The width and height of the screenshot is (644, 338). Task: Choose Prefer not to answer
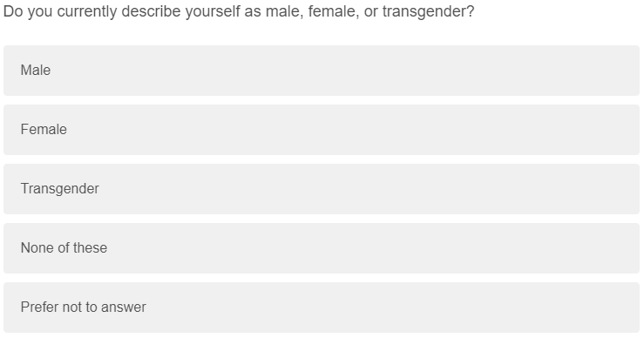[322, 308]
